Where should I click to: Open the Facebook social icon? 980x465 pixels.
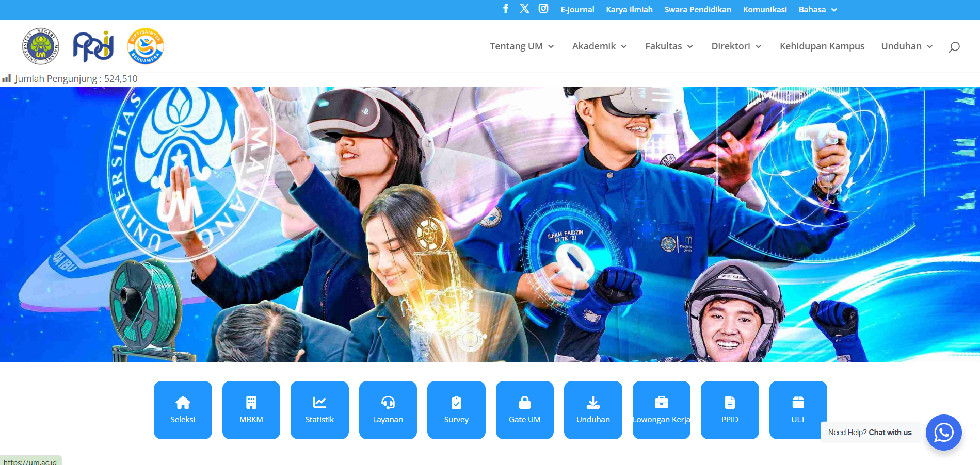pyautogui.click(x=506, y=9)
